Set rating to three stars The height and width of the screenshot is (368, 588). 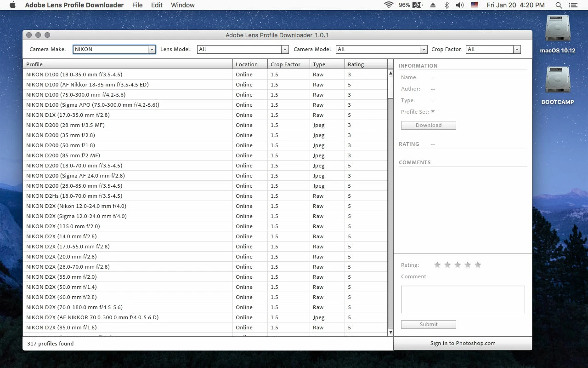pyautogui.click(x=458, y=264)
